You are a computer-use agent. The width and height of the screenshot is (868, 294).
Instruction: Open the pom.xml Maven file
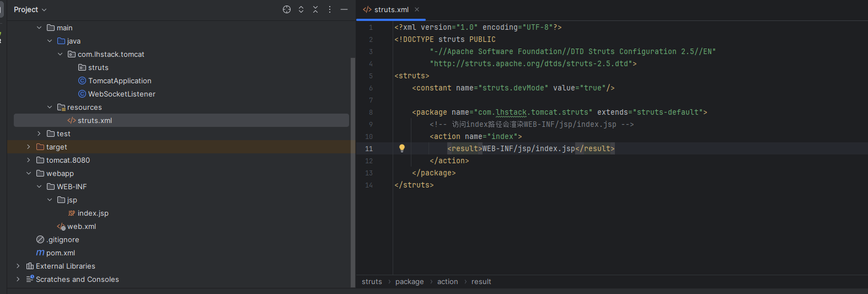(x=60, y=253)
